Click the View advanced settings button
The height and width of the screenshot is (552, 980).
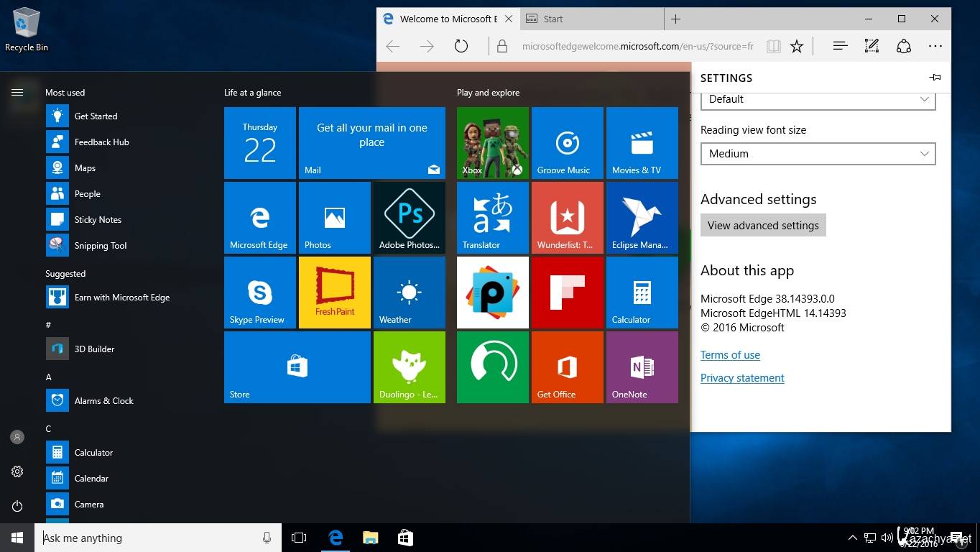(763, 225)
